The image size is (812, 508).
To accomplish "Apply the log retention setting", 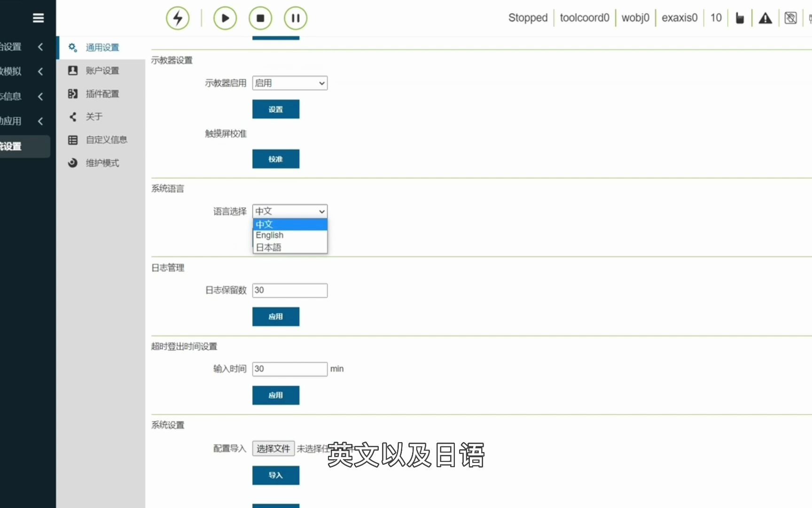I will (276, 317).
